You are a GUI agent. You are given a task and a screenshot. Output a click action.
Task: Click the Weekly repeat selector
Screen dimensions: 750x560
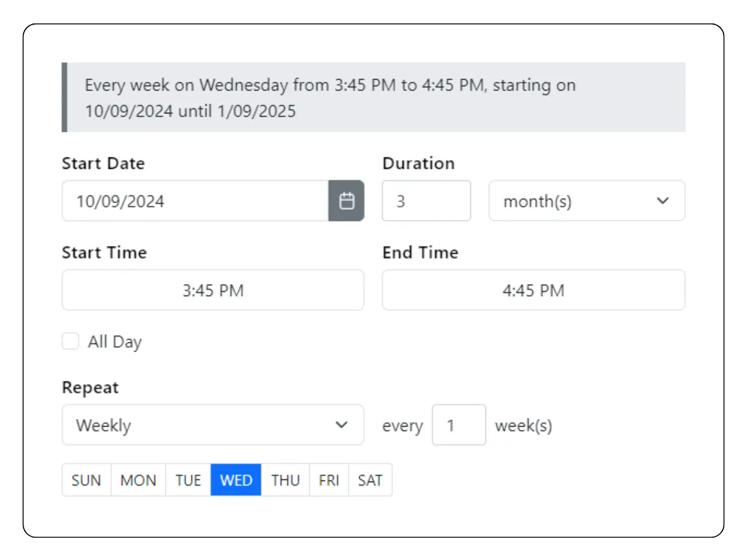pyautogui.click(x=172, y=425)
